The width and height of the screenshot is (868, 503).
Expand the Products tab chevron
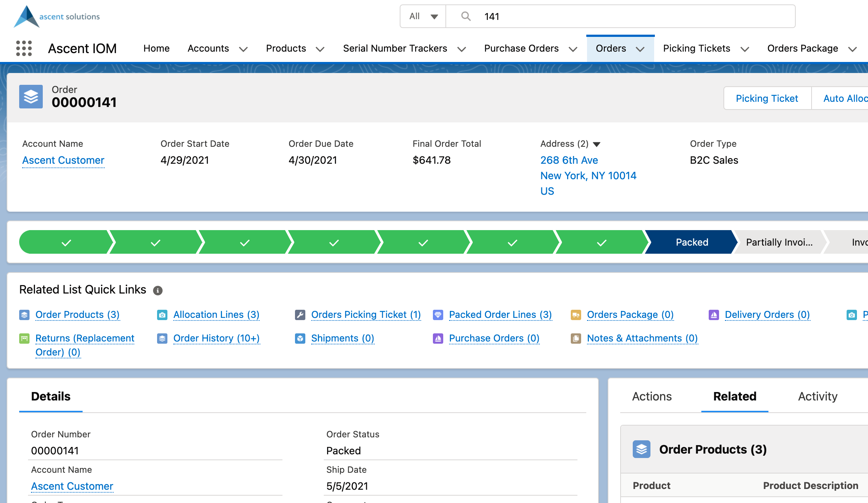click(320, 49)
